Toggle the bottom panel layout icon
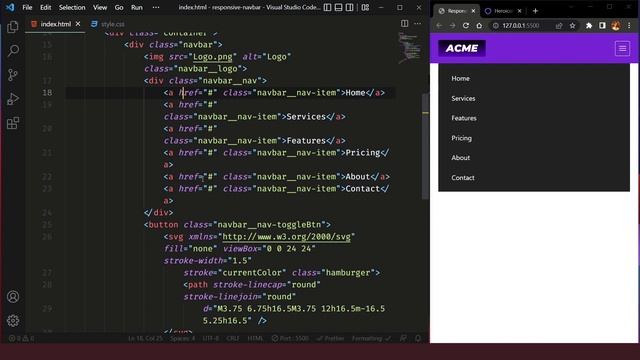This screenshot has height=360, width=640. (338, 7)
